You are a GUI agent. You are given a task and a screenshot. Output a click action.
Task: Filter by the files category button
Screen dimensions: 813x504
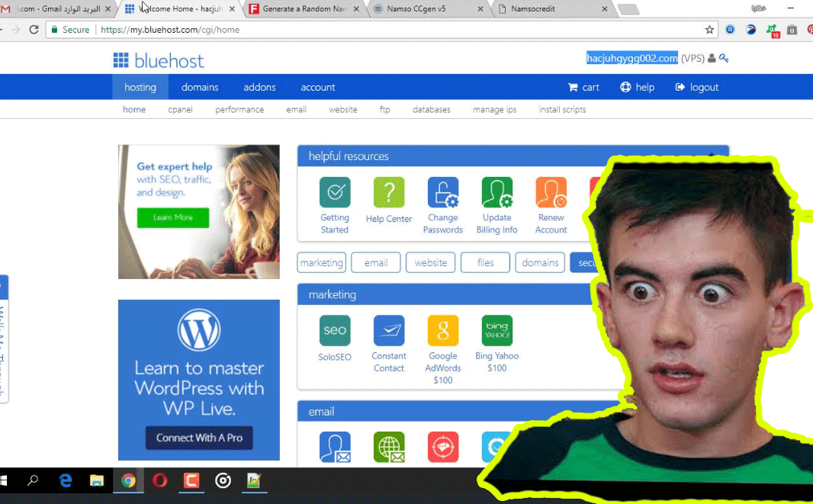click(x=485, y=262)
